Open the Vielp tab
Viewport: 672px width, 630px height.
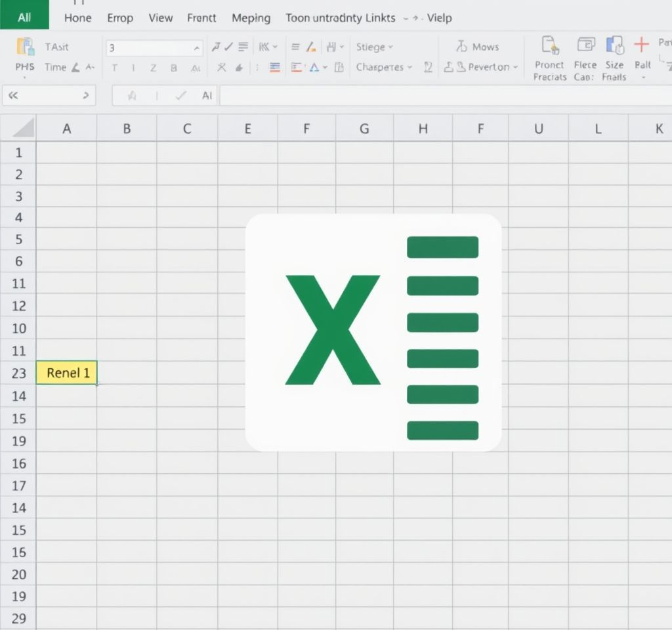tap(439, 18)
